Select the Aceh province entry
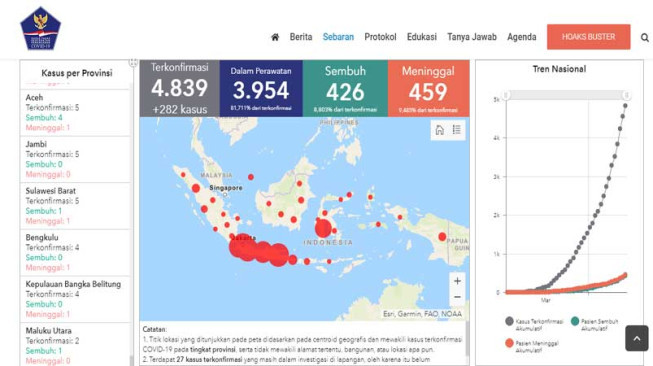653x366 pixels. pyautogui.click(x=75, y=112)
